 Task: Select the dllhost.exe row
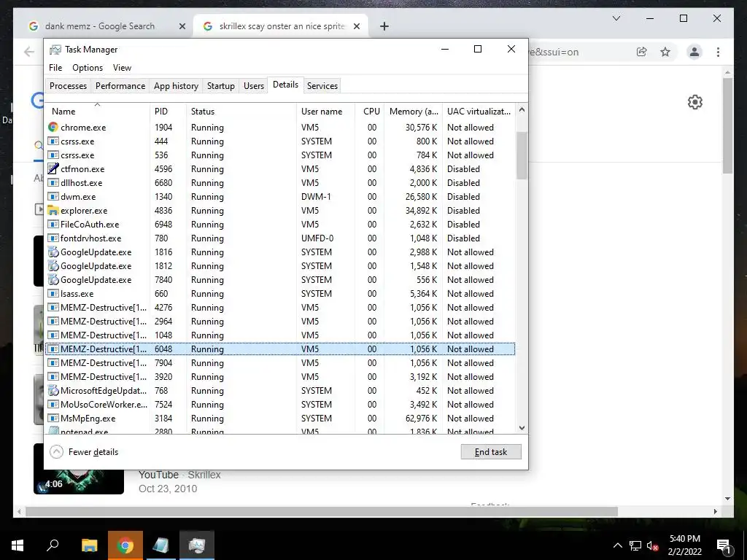point(280,182)
